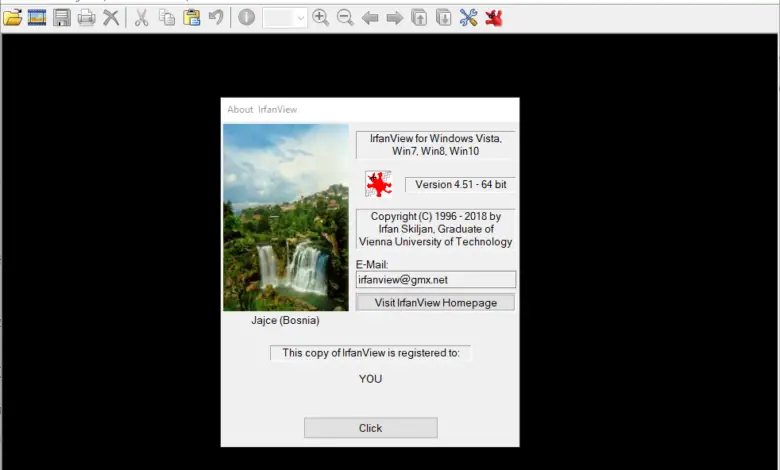This screenshot has width=780, height=470.
Task: Click the Copyright (C) 1996 - 2018 text
Action: 435,229
